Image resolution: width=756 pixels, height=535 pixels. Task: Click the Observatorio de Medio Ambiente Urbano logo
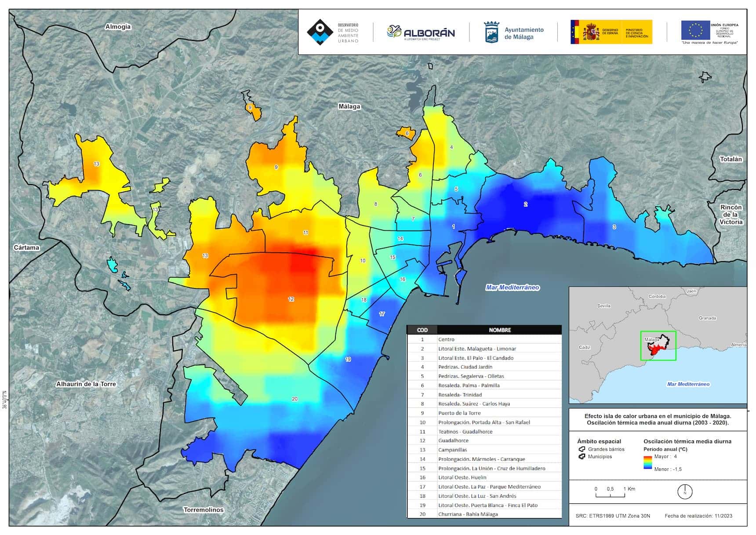pos(320,32)
